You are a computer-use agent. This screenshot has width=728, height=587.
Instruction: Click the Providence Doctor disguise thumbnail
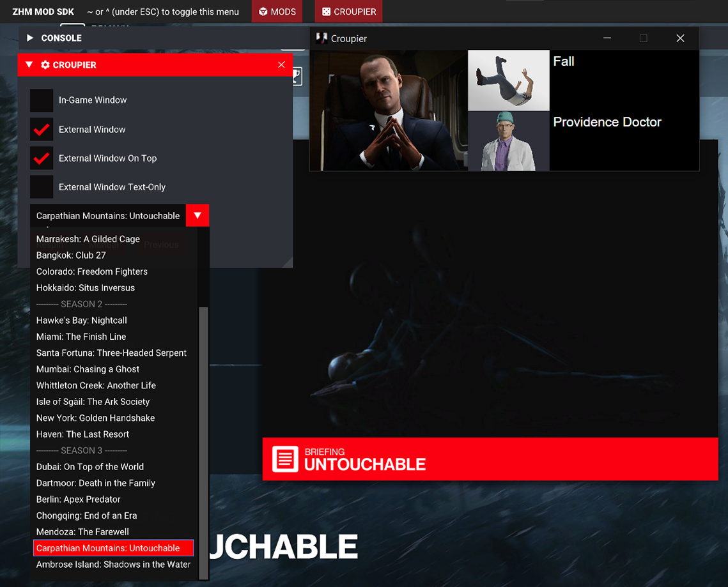click(508, 141)
